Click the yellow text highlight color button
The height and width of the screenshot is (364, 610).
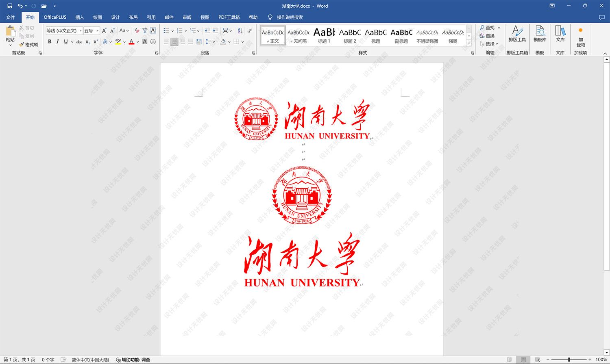[x=118, y=42]
